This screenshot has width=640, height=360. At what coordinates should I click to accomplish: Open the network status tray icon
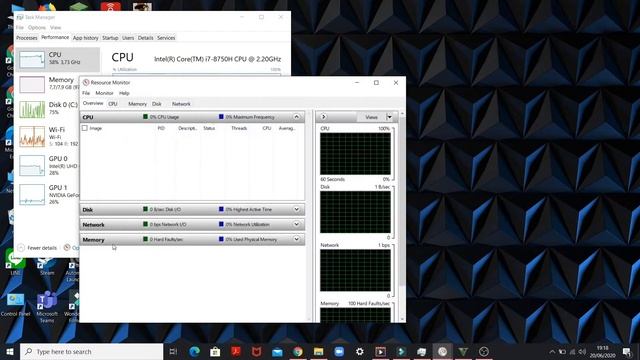[572, 352]
